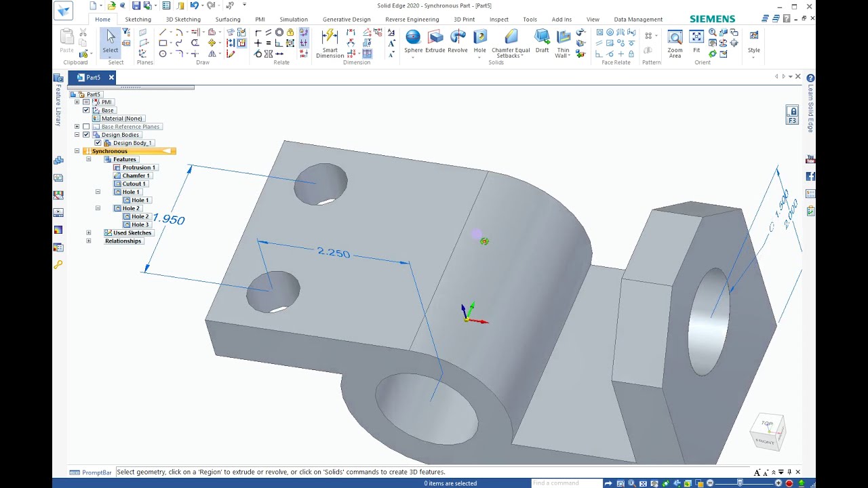
Task: Apply the Draft tool
Action: click(x=542, y=41)
